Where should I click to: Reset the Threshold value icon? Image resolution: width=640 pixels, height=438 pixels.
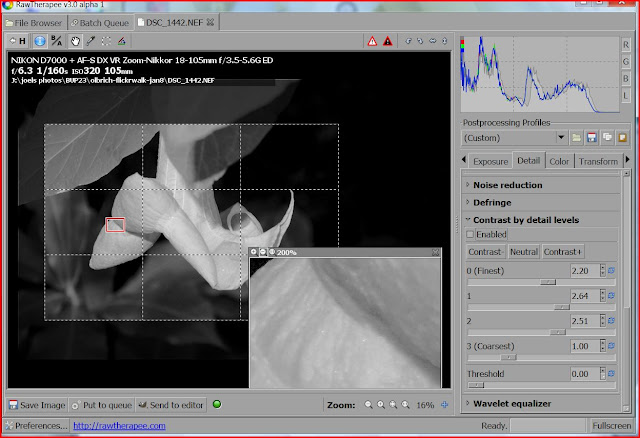pyautogui.click(x=611, y=374)
